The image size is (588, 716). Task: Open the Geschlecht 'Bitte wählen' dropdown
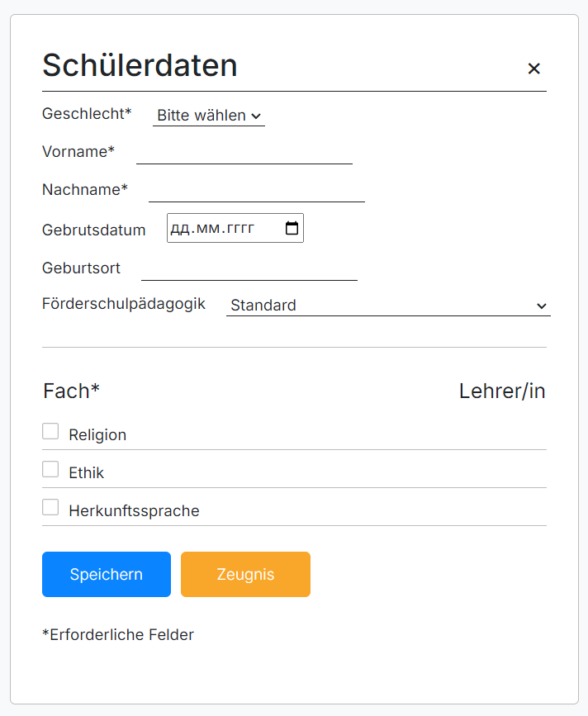click(x=209, y=116)
